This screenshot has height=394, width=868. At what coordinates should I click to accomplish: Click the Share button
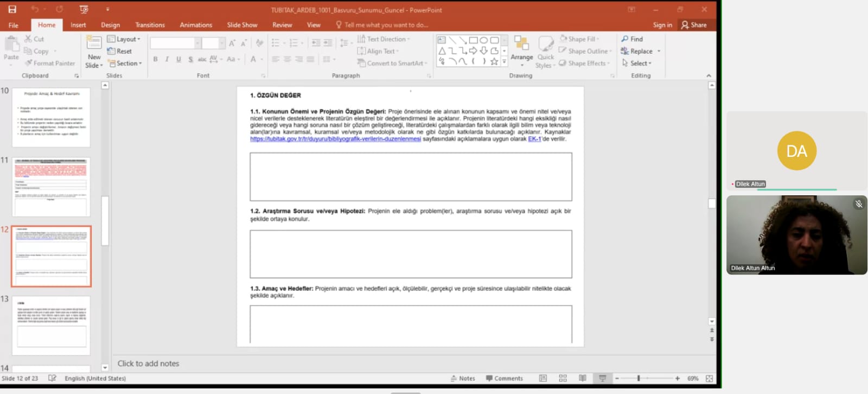694,25
